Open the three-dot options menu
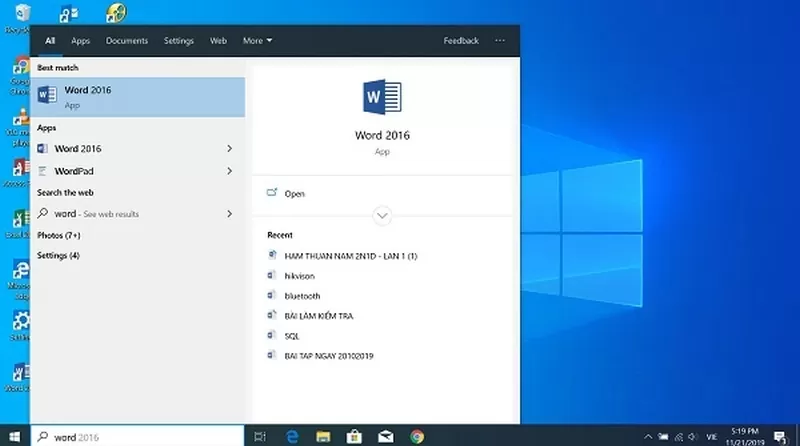Screen dimensions: 800x446 [x=500, y=40]
